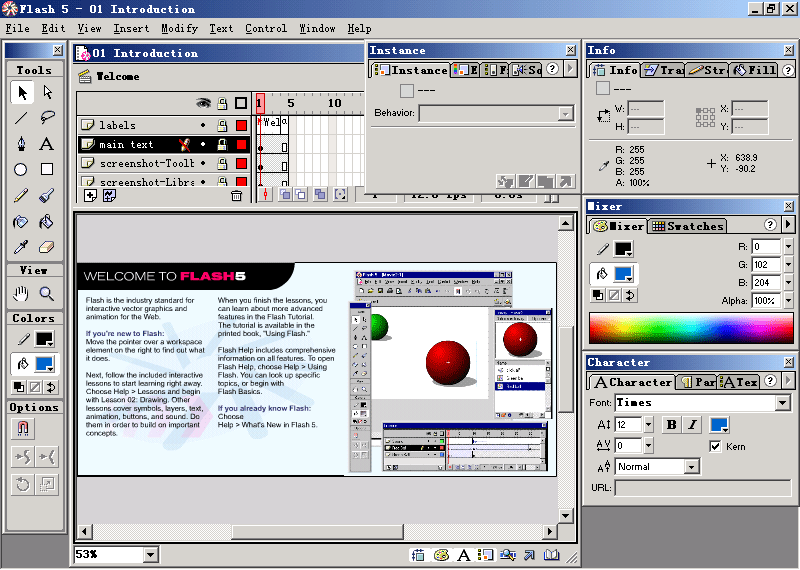Select the Pencil tool
Image resolution: width=800 pixels, height=570 pixels.
tap(21, 195)
